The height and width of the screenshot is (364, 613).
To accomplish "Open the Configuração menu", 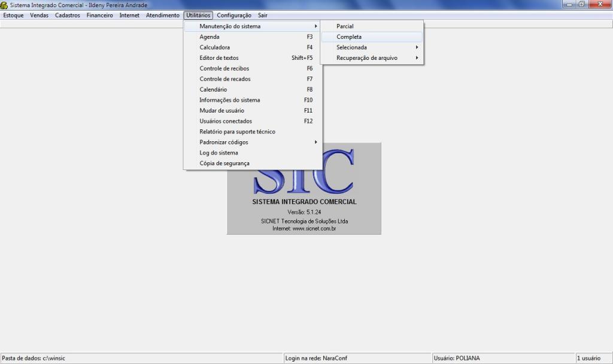I will [x=234, y=15].
